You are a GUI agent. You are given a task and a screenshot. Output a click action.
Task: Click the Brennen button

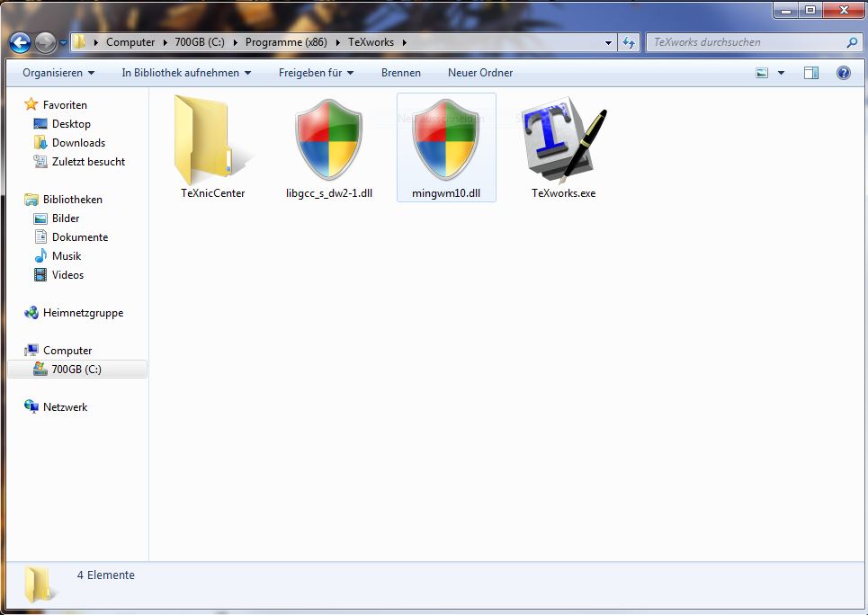click(401, 73)
